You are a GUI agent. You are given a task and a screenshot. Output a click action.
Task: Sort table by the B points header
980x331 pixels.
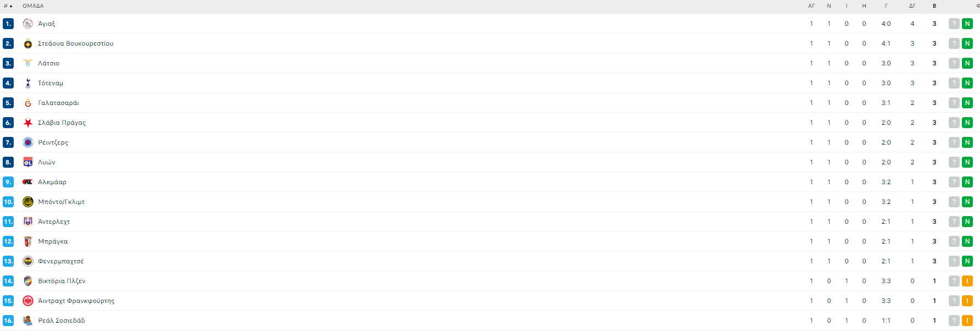(x=934, y=6)
